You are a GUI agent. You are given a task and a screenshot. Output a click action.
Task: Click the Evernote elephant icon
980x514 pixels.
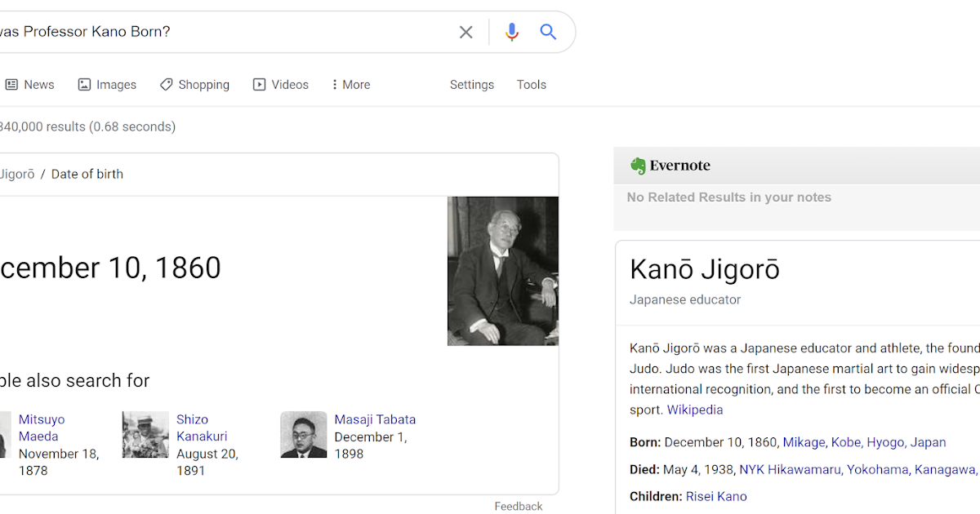tap(638, 165)
